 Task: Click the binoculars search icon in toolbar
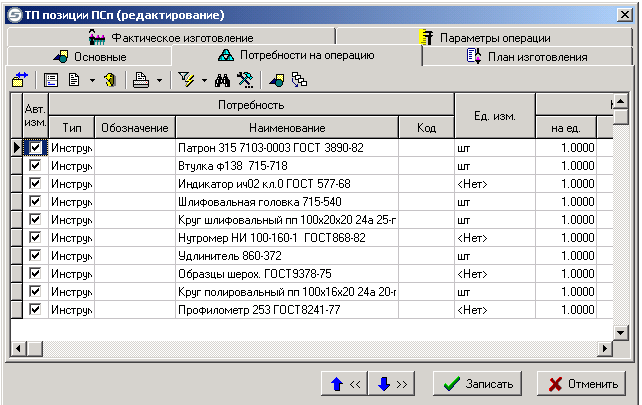point(223,79)
